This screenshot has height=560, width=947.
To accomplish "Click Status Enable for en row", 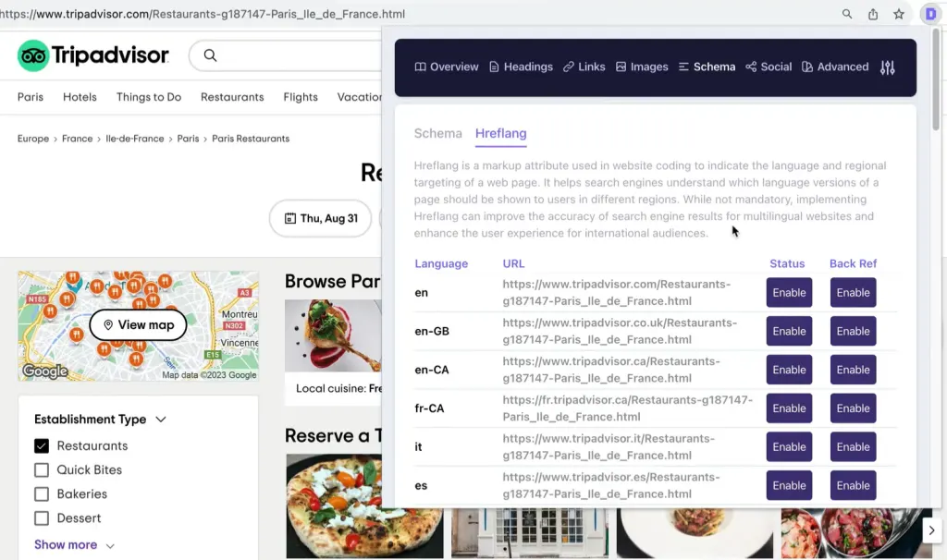I will pos(789,293).
